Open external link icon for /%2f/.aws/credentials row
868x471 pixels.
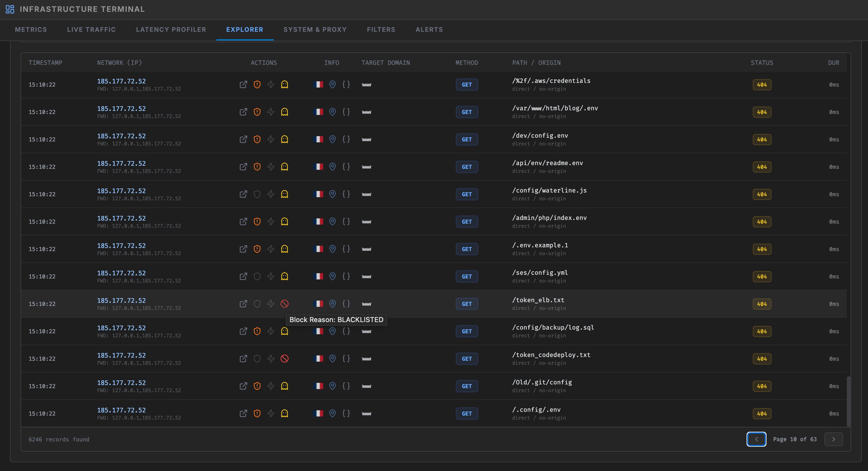pyautogui.click(x=243, y=85)
